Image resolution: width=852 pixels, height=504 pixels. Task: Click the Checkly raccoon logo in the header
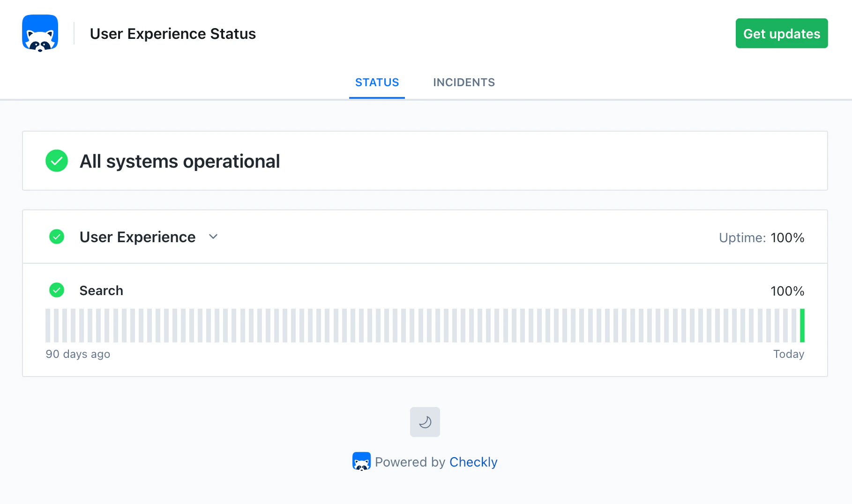40,33
